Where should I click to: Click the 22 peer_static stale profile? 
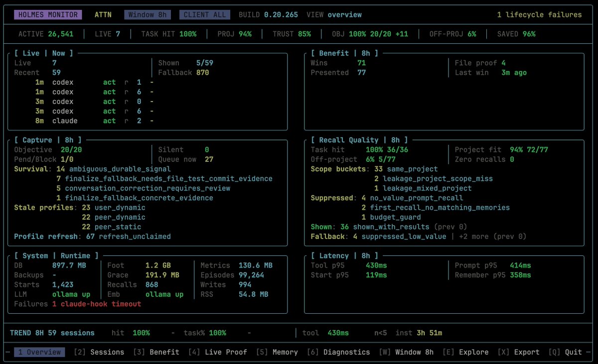tap(112, 227)
